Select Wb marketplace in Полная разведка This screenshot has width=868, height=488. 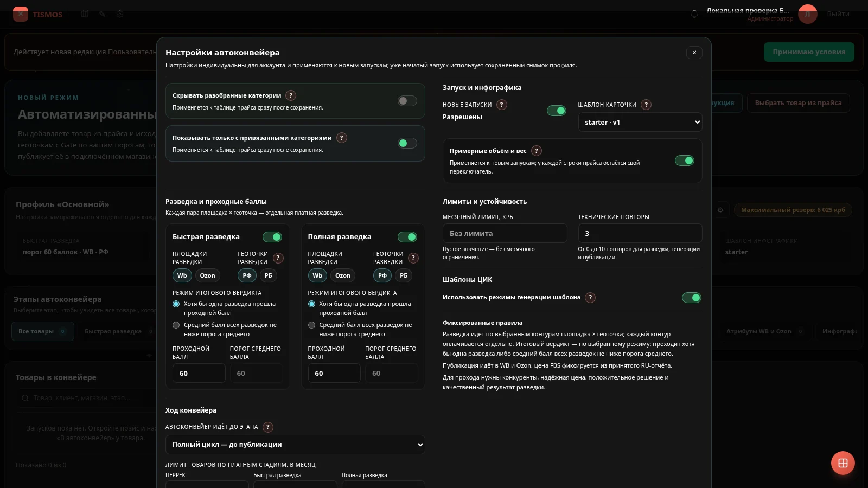[x=317, y=275]
